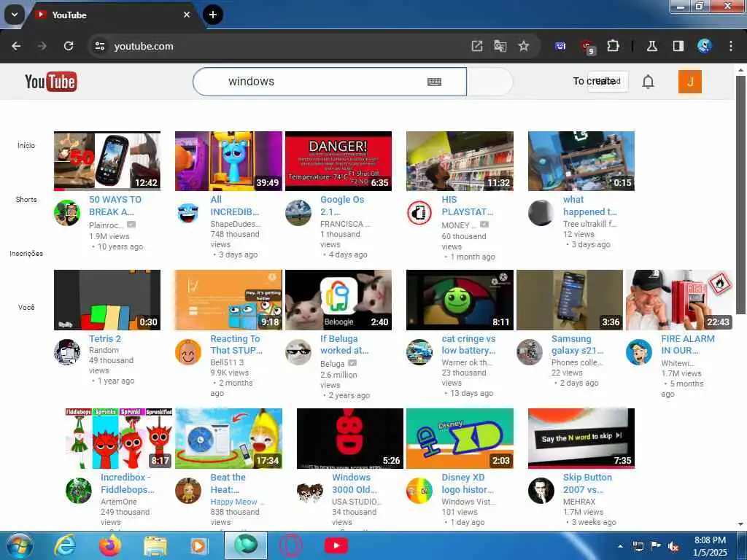Switch to the YouTube browser tab

(113, 15)
